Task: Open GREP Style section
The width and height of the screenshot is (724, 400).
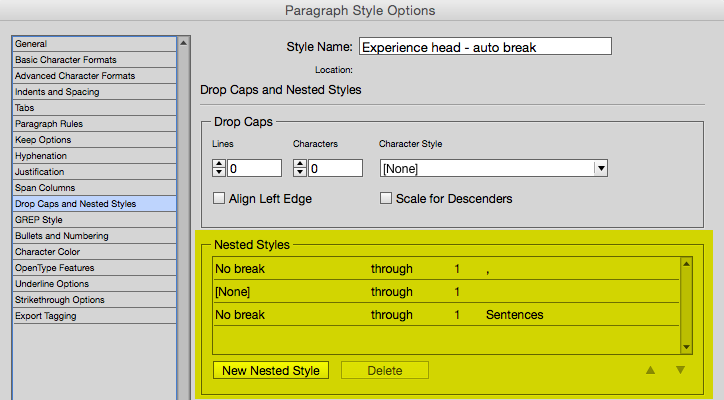Action: 95,220
